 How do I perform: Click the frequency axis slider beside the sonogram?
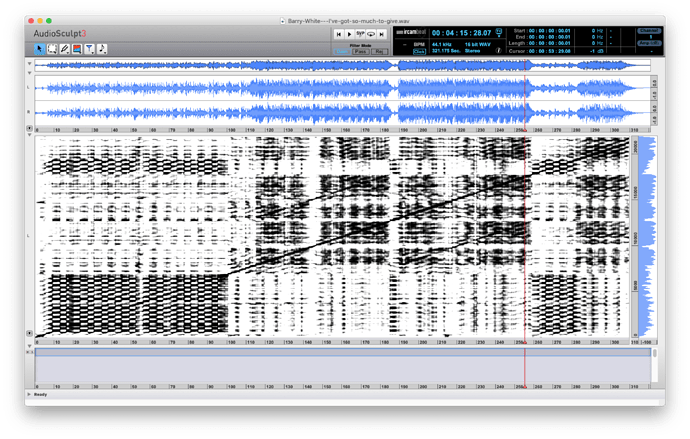[x=635, y=238]
